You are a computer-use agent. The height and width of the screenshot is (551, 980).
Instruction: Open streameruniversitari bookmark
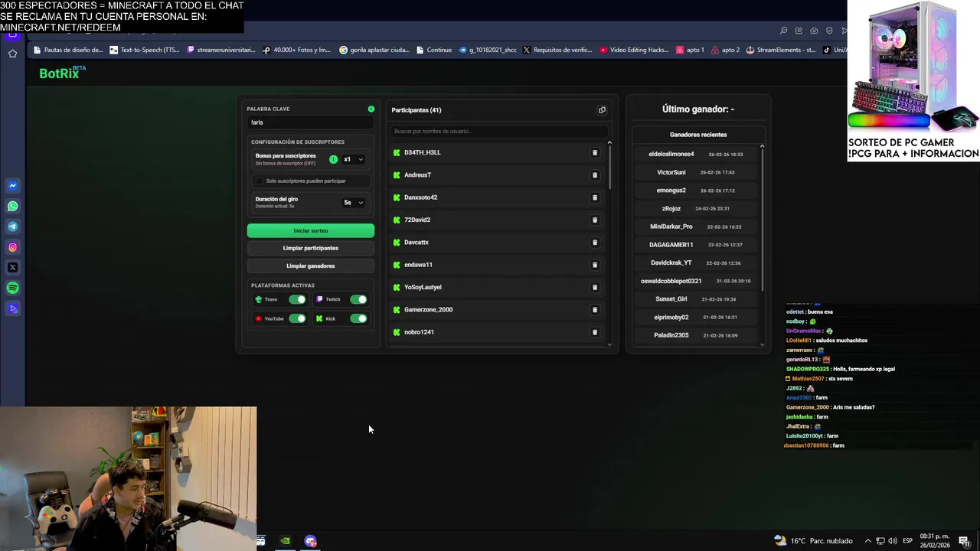tap(221, 50)
